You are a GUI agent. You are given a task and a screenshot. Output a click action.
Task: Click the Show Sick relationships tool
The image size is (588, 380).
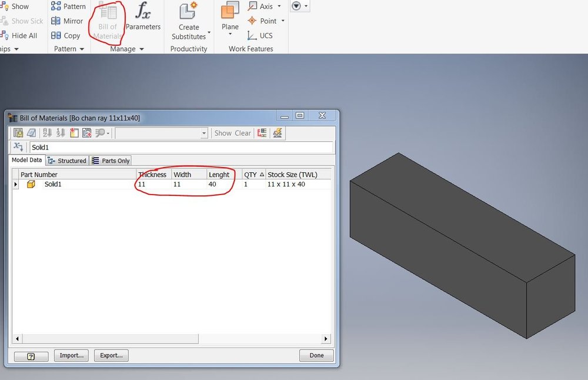[x=22, y=21]
